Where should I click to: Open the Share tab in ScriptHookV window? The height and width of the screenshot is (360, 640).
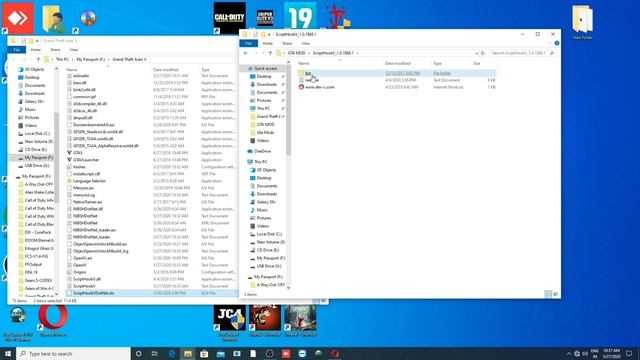pos(287,43)
